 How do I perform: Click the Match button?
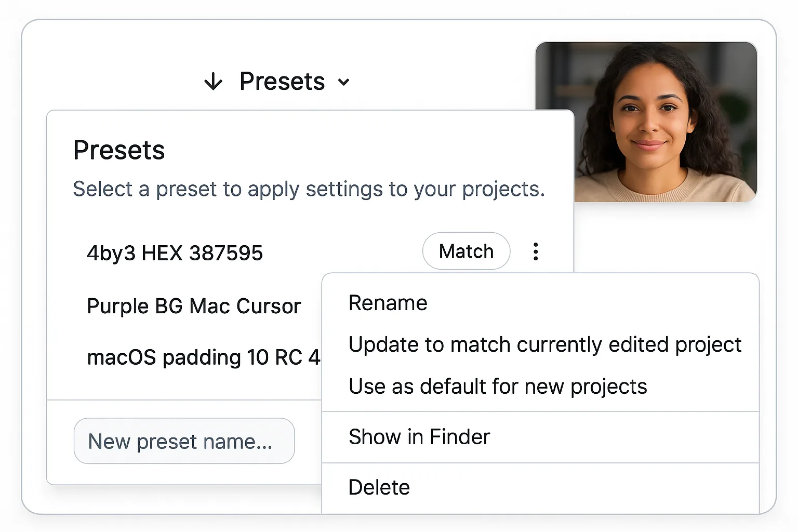click(x=466, y=251)
